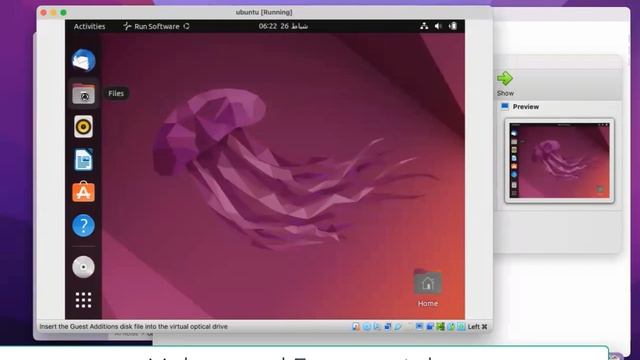
Task: Show Applications grid in the dock
Action: (x=83, y=300)
